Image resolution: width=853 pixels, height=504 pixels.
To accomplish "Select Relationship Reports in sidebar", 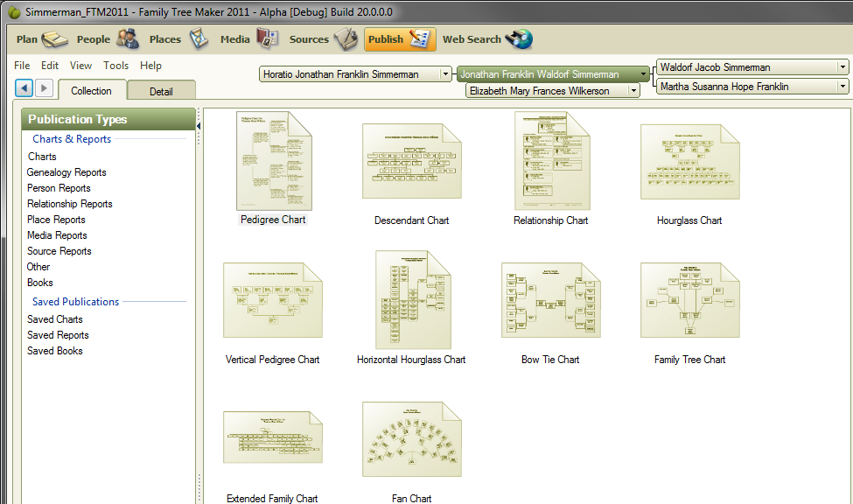I will (70, 204).
